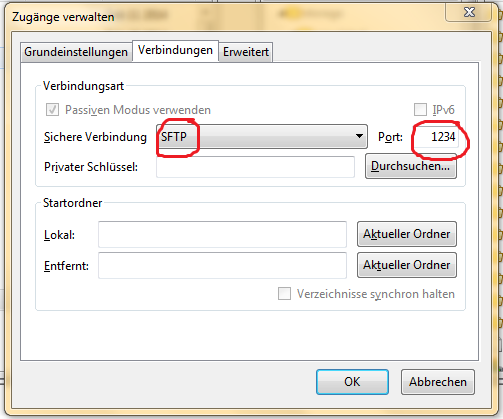Select the Verbindungen tab

(175, 51)
